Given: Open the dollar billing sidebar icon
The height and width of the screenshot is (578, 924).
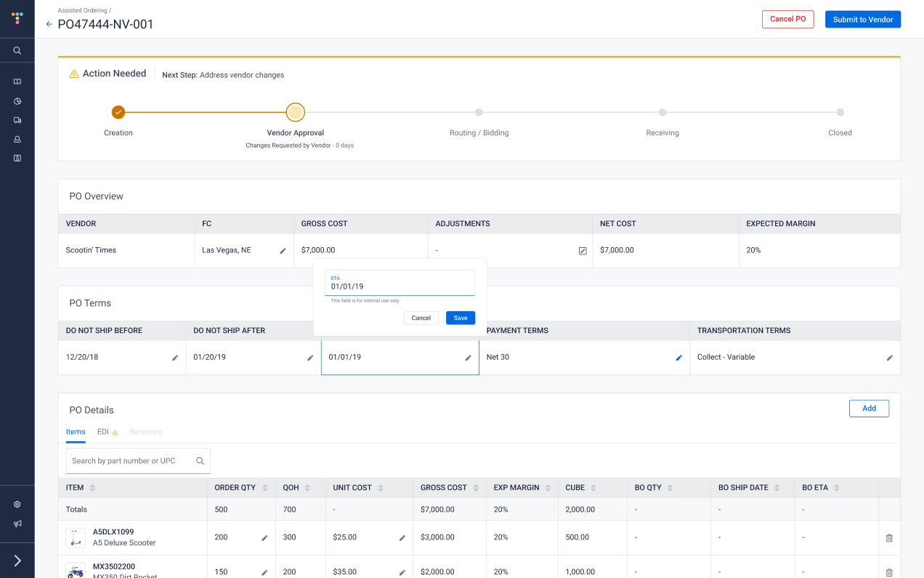Looking at the screenshot, I should [x=17, y=158].
